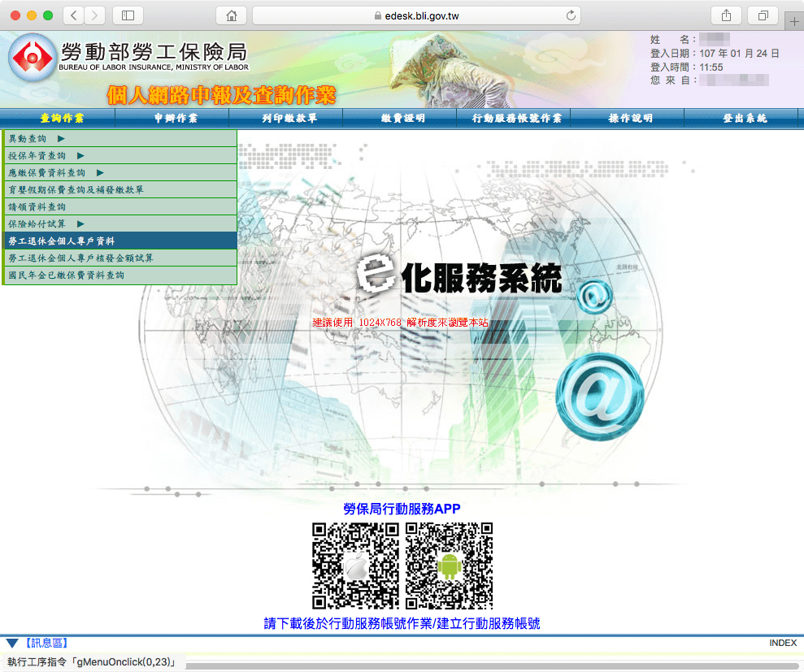804x672 pixels.
Task: Click 登出系統 to log out
Action: [x=744, y=119]
